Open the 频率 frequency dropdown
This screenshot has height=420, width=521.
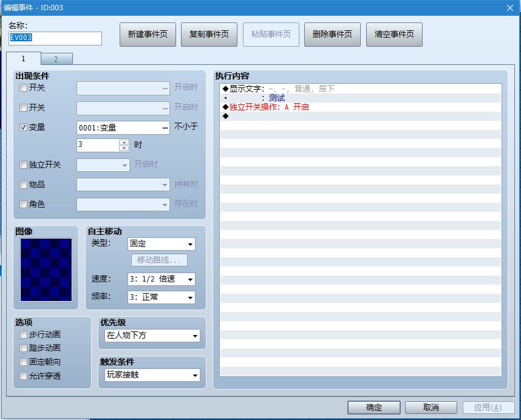tap(161, 297)
